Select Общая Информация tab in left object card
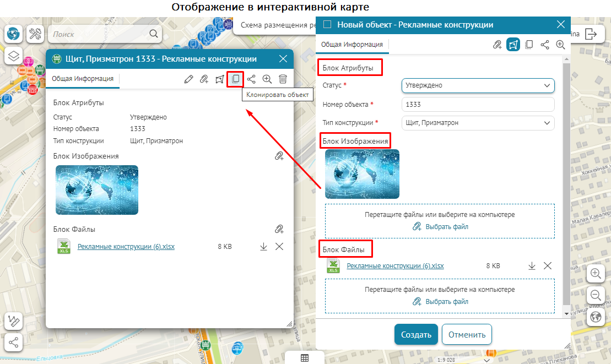Viewport: 611px width, 364px height. click(x=83, y=79)
